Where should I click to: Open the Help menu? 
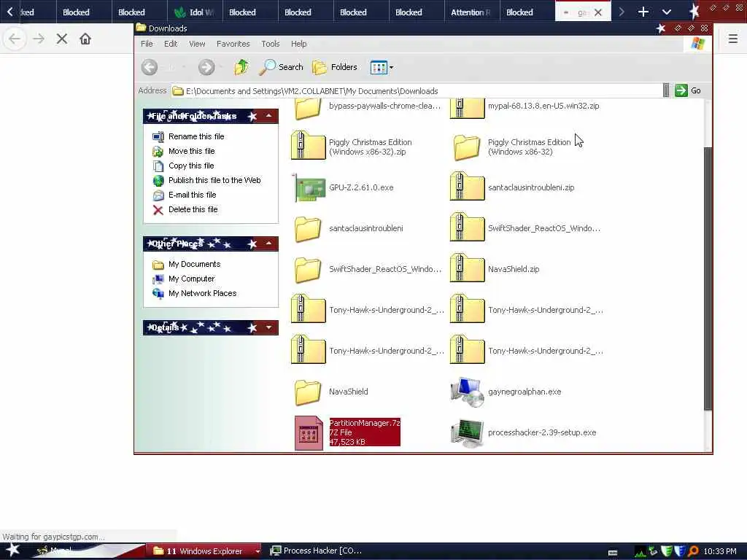click(x=298, y=44)
